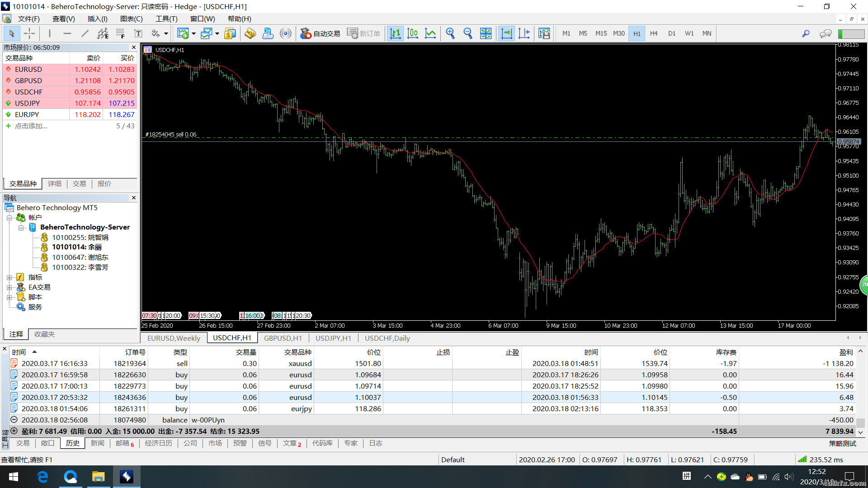Open the 帮助(H) menu
The height and width of the screenshot is (488, 868).
tap(239, 19)
